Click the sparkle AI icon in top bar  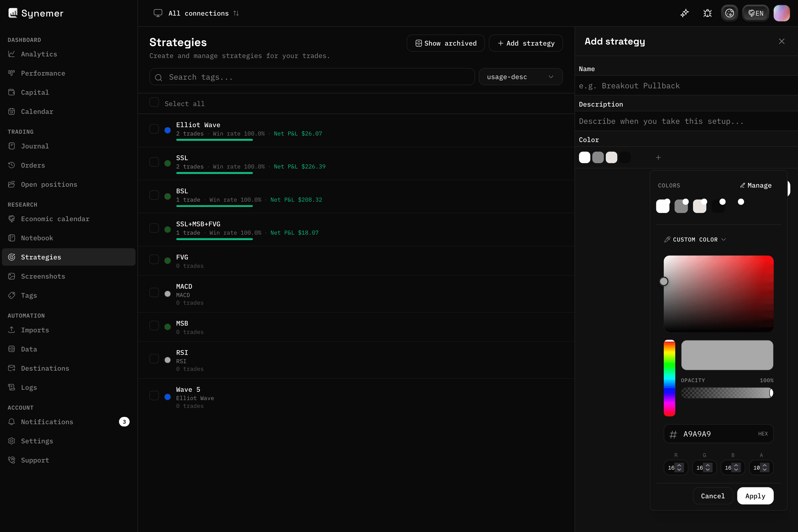[x=685, y=13]
